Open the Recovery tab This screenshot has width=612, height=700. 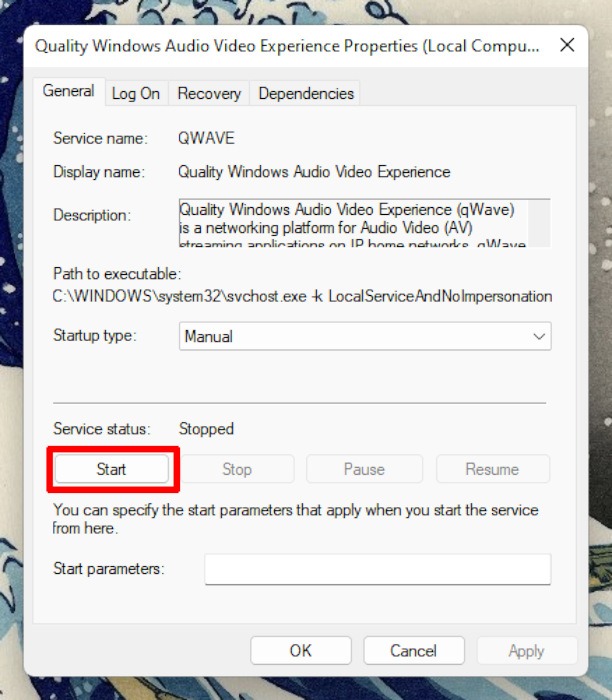(x=209, y=93)
